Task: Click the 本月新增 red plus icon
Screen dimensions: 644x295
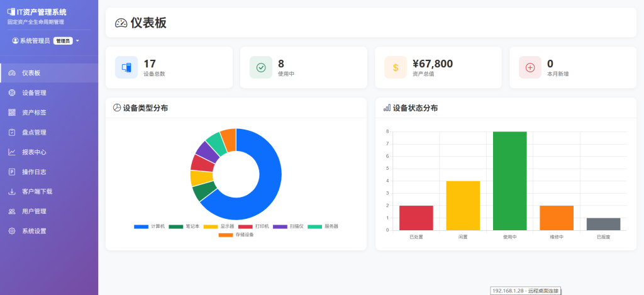Action: (530, 67)
